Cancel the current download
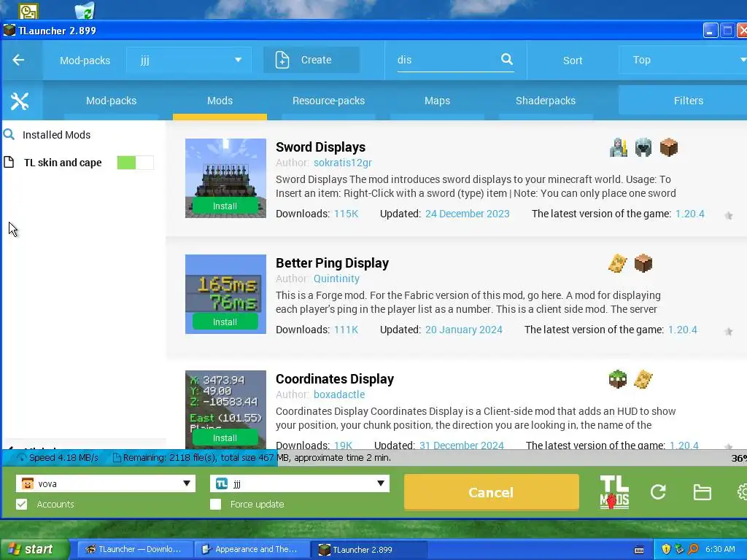 491,492
